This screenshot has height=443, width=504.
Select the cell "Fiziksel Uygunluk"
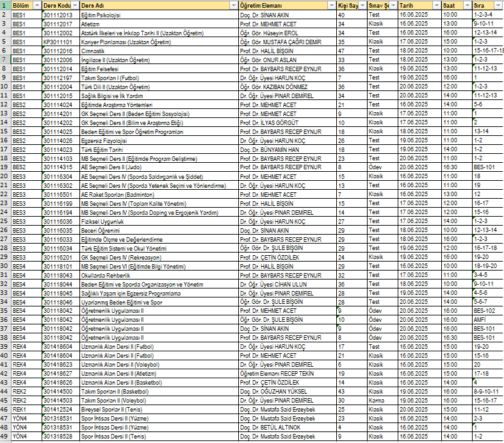click(159, 221)
